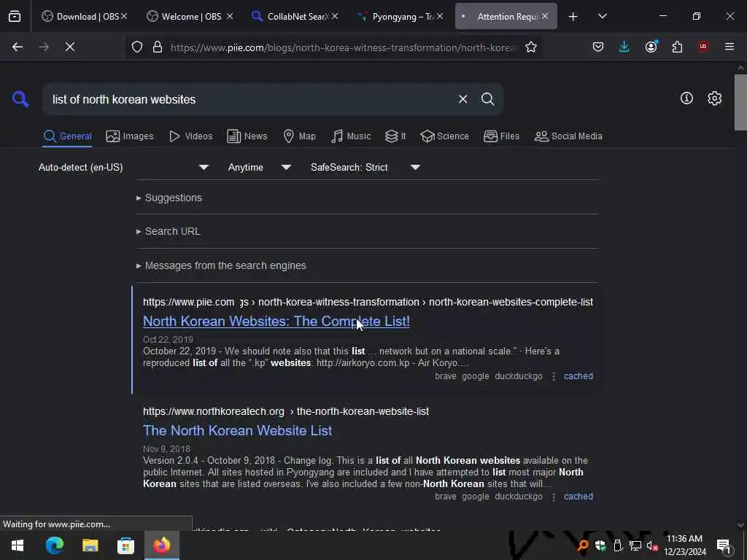Image resolution: width=747 pixels, height=560 pixels.
Task: Click the page vertical scrollbar thumb
Action: point(740,102)
